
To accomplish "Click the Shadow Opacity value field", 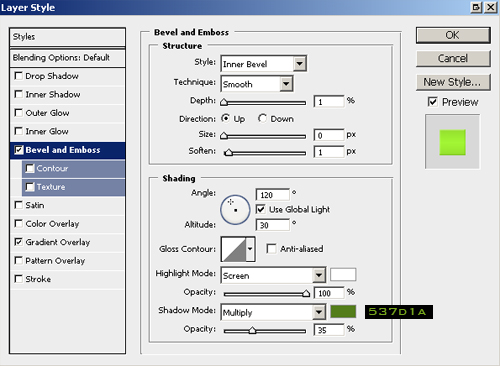I will 329,330.
